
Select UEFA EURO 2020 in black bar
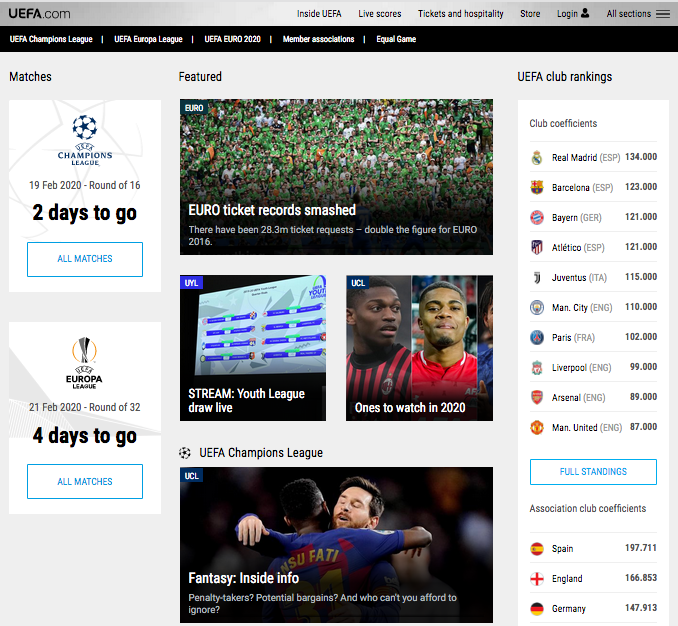pyautogui.click(x=233, y=39)
